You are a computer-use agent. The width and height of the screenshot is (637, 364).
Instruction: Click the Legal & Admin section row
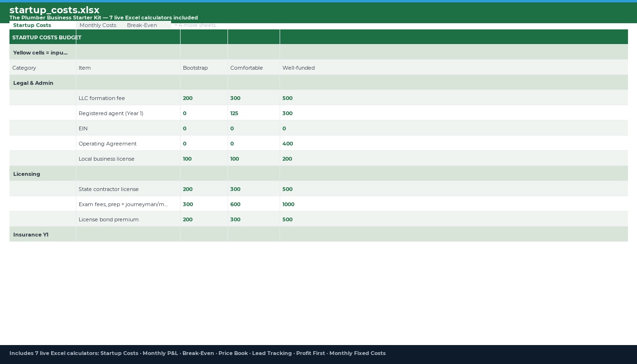[x=318, y=82]
